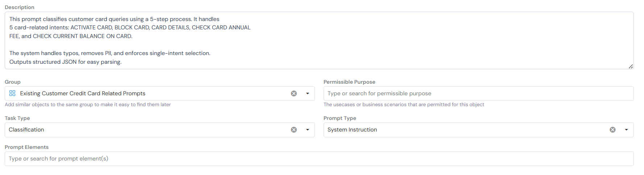This screenshot has width=644, height=175.
Task: Clear the System Instruction prompt type
Action: coord(612,130)
